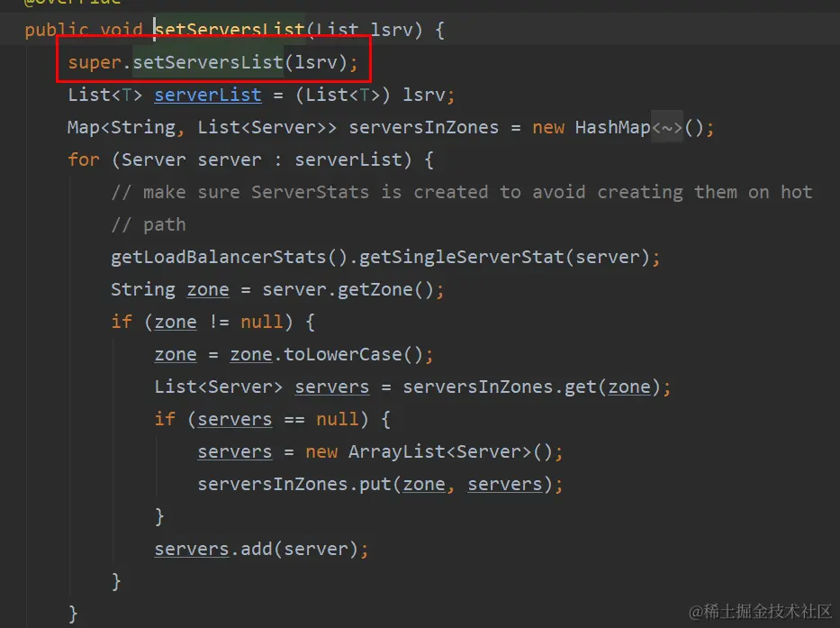Screen dimensions: 840x628
Task: Click the '// path' comment line
Action: [149, 224]
